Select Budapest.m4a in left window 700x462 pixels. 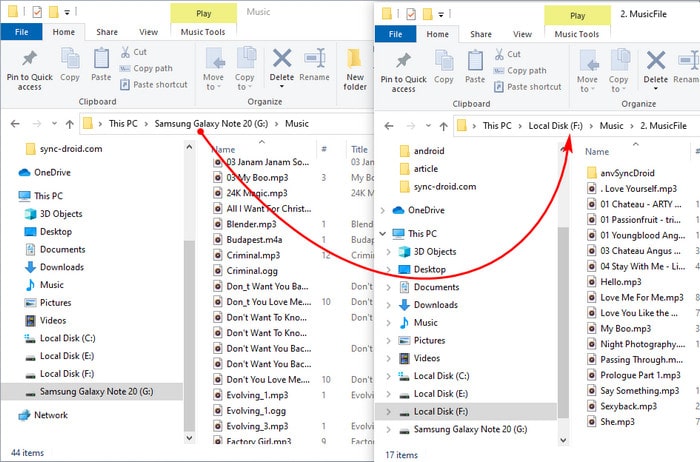(254, 240)
